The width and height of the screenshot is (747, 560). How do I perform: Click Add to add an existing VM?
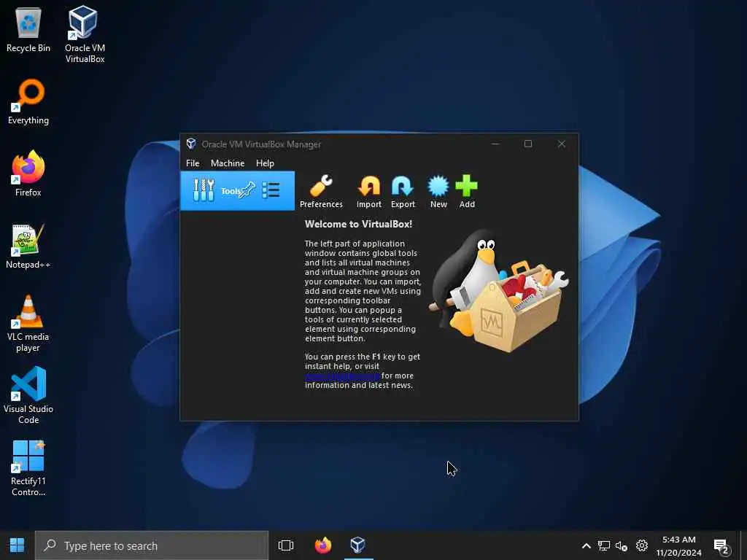point(467,192)
